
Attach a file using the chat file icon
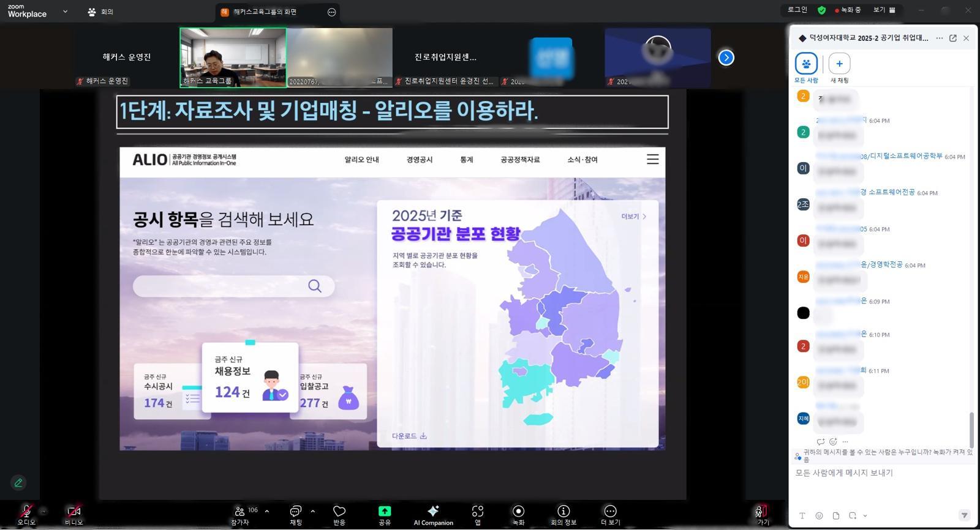click(836, 515)
